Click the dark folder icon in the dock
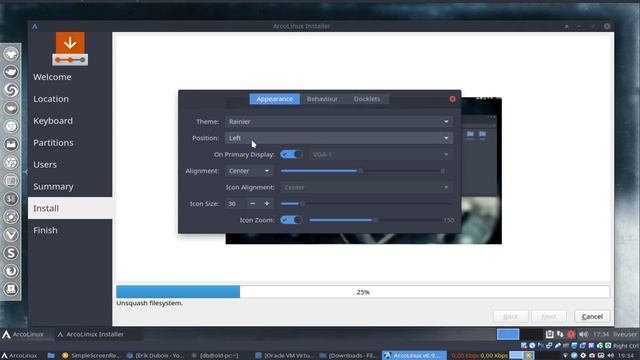This screenshot has height=360, width=640. (x=11, y=144)
